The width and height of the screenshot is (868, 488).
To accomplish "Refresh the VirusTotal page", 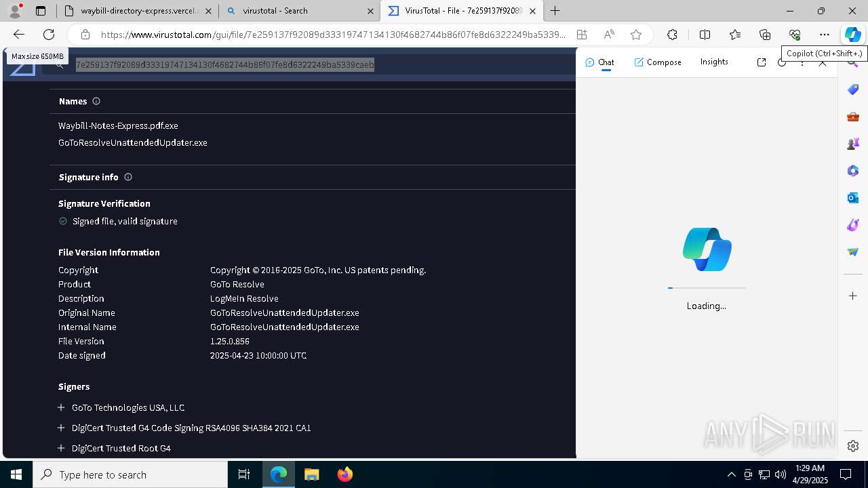I will 49,35.
